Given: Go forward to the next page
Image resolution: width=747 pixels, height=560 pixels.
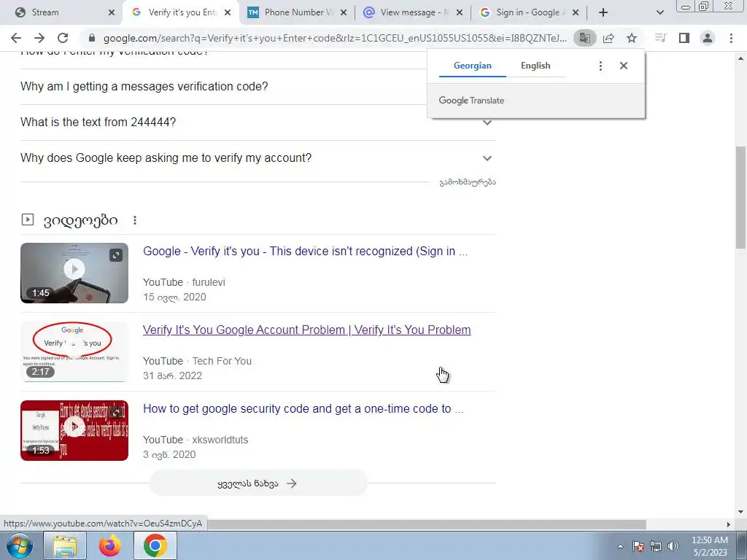Looking at the screenshot, I should click(x=39, y=38).
